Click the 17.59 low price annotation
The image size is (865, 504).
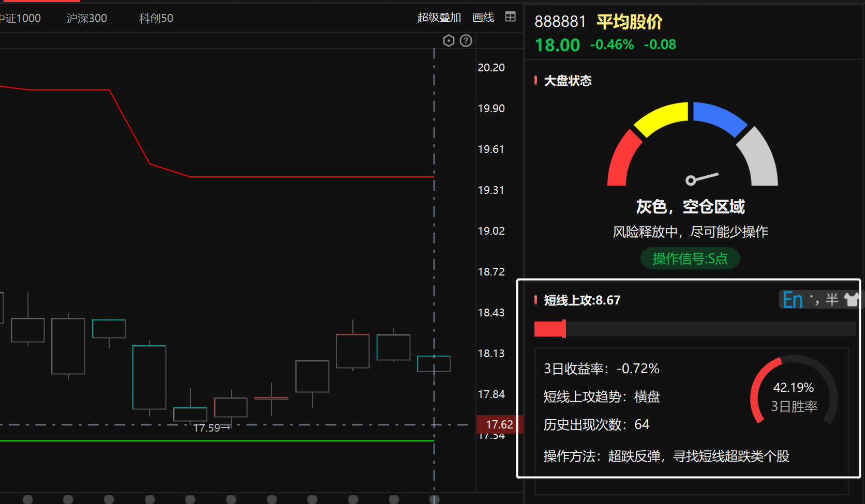(212, 428)
